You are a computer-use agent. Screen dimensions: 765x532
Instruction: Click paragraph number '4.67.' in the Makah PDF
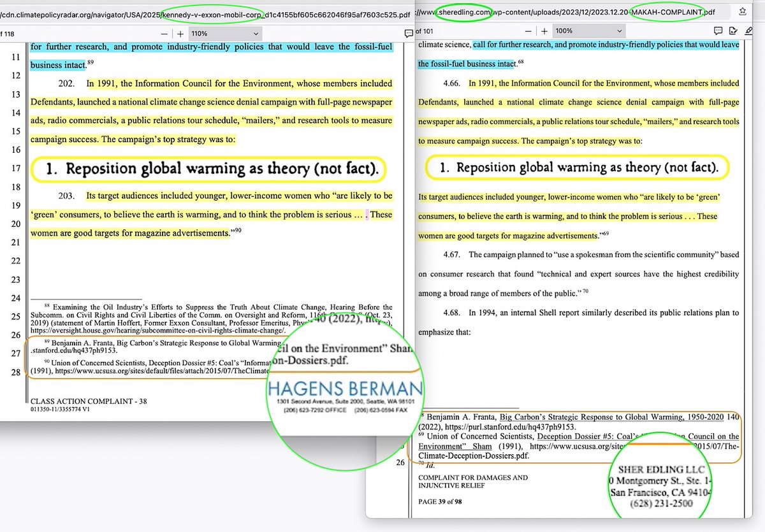click(x=452, y=255)
